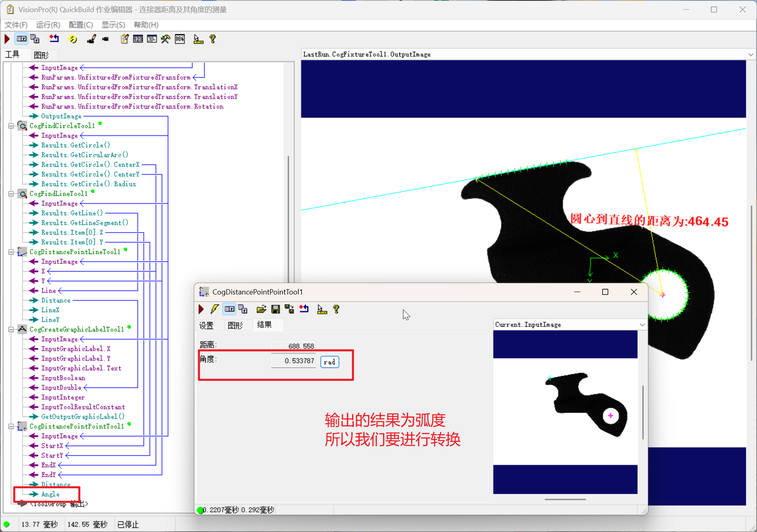Select Results.GetLineSegment() terminal

pos(84,223)
